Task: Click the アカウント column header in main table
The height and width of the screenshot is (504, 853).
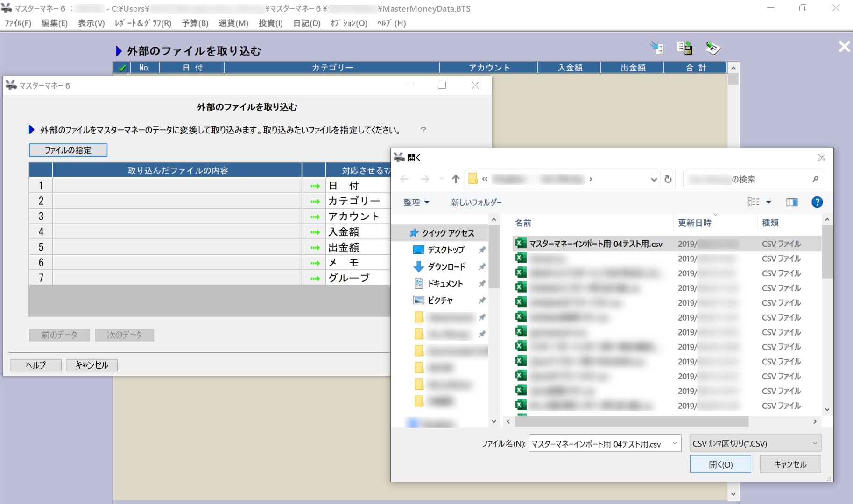Action: 489,68
